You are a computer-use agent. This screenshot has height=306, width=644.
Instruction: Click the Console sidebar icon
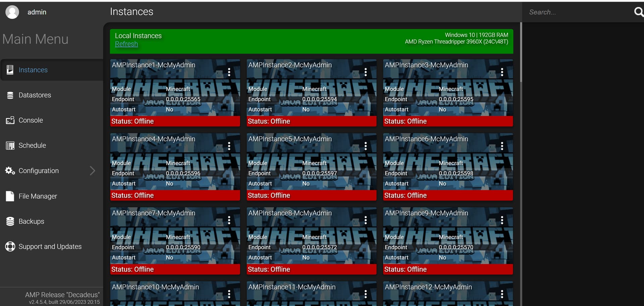10,120
